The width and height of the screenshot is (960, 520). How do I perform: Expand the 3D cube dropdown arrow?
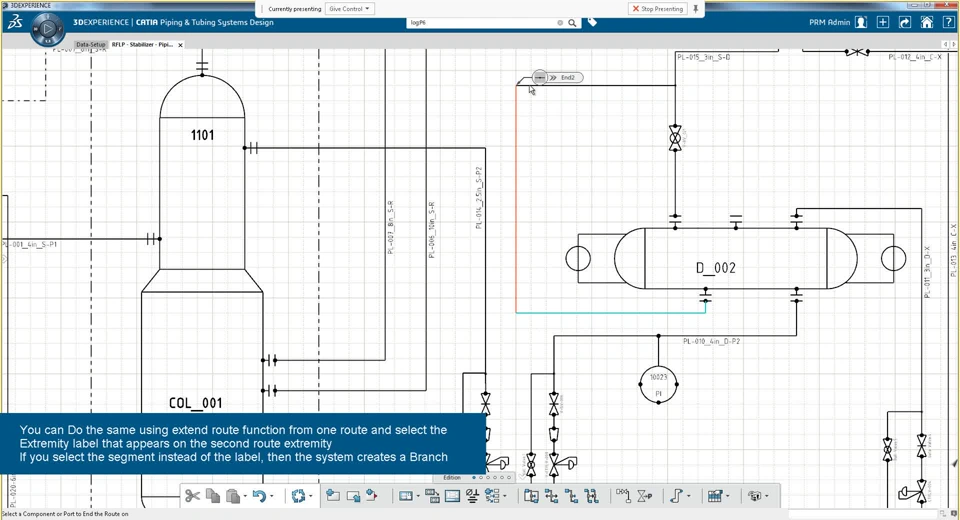pyautogui.click(x=767, y=496)
